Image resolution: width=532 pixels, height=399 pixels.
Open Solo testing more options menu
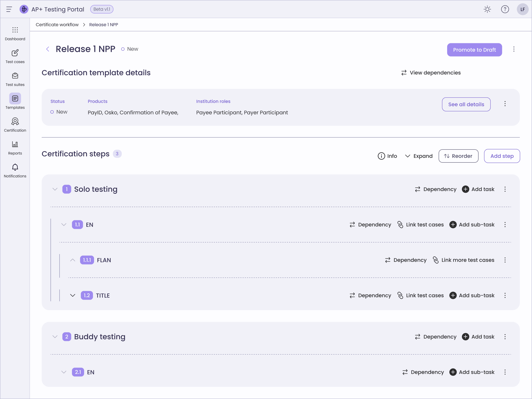(x=505, y=189)
